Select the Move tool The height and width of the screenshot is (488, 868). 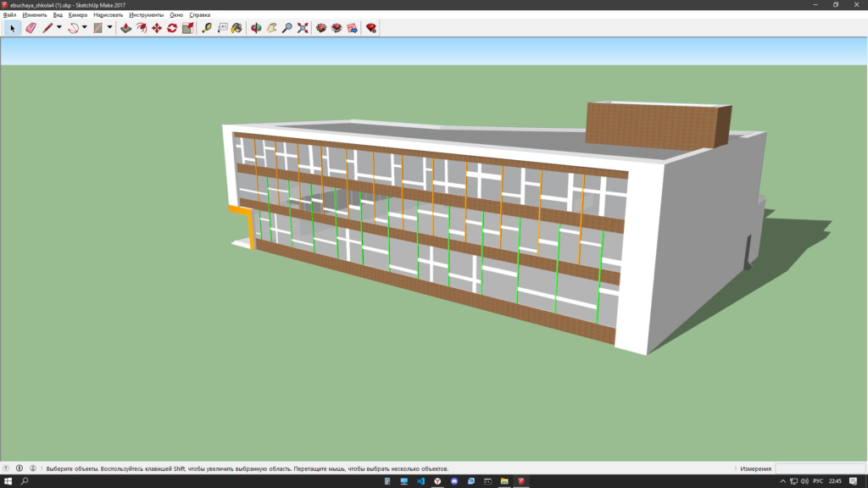coord(157,28)
